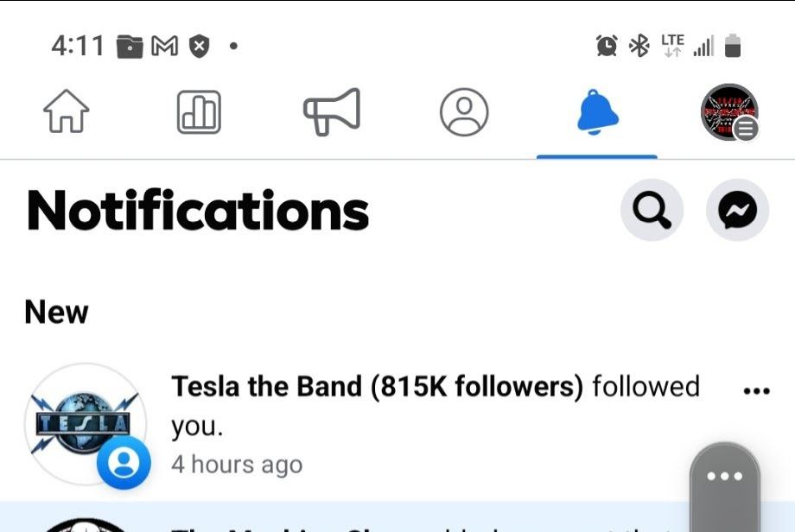Click Tesla the Band profile thumbnail
The height and width of the screenshot is (532, 795).
click(84, 423)
